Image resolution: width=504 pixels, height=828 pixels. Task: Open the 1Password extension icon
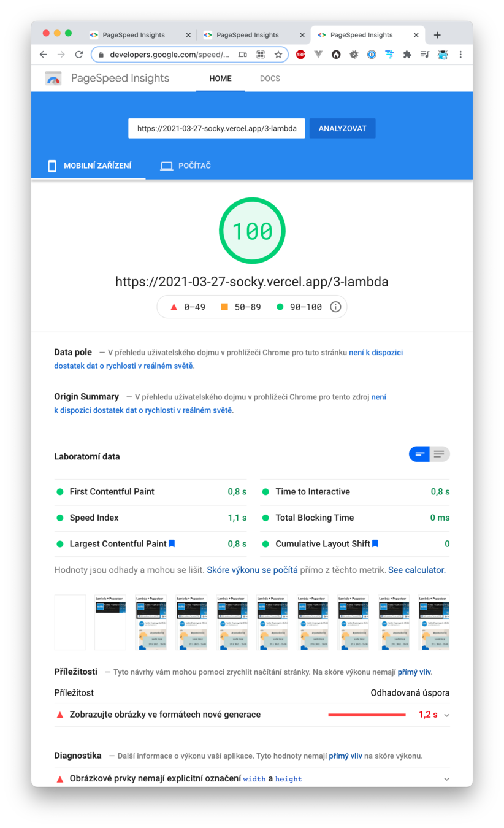372,55
